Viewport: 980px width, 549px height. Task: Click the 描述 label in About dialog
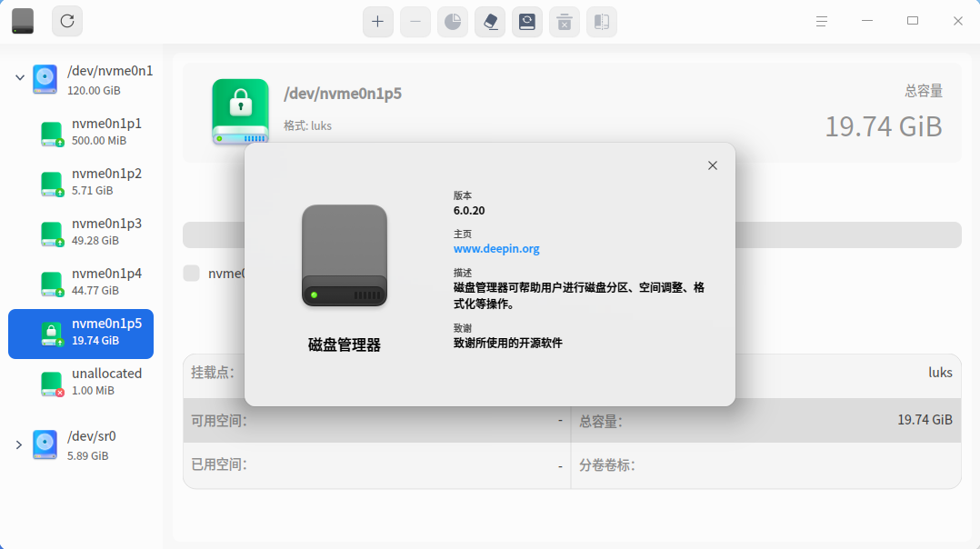(463, 273)
